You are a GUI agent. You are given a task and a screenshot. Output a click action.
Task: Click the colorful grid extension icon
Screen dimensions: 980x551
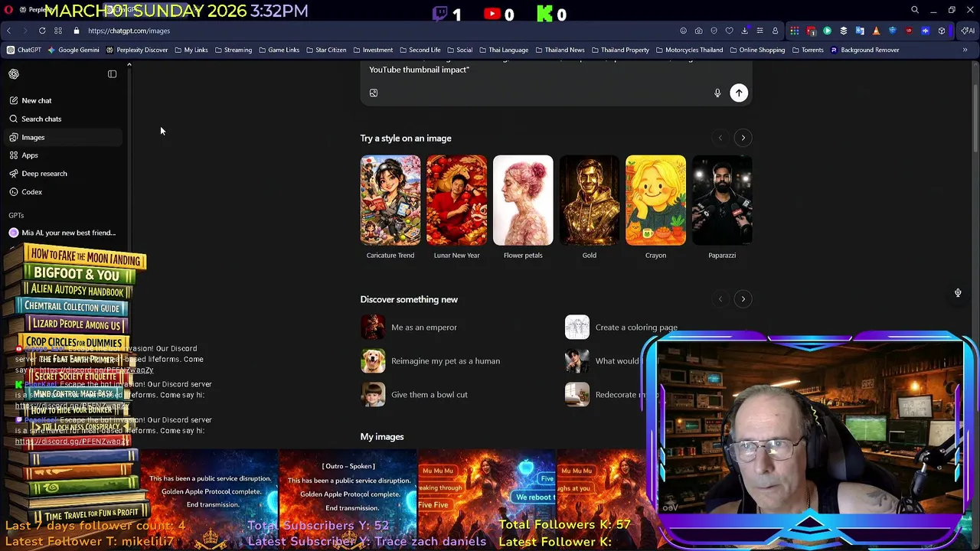(x=795, y=31)
